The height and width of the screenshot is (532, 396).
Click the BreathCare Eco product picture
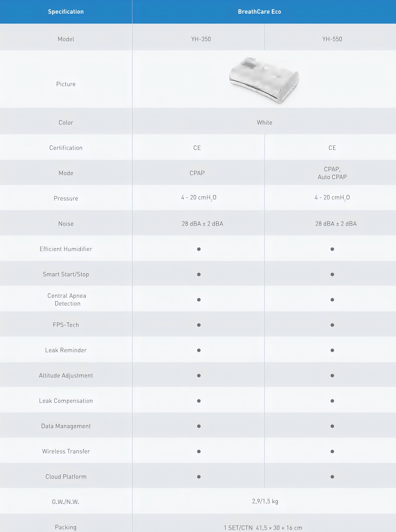point(264,80)
